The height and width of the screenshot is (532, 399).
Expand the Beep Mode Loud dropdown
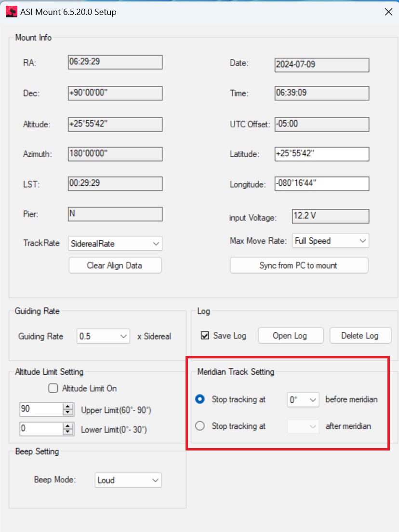click(128, 480)
